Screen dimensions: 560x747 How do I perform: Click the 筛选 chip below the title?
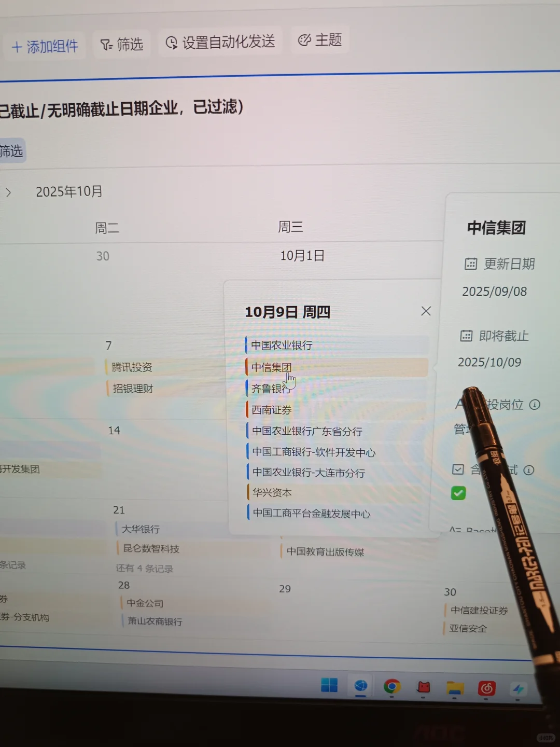[x=11, y=151]
